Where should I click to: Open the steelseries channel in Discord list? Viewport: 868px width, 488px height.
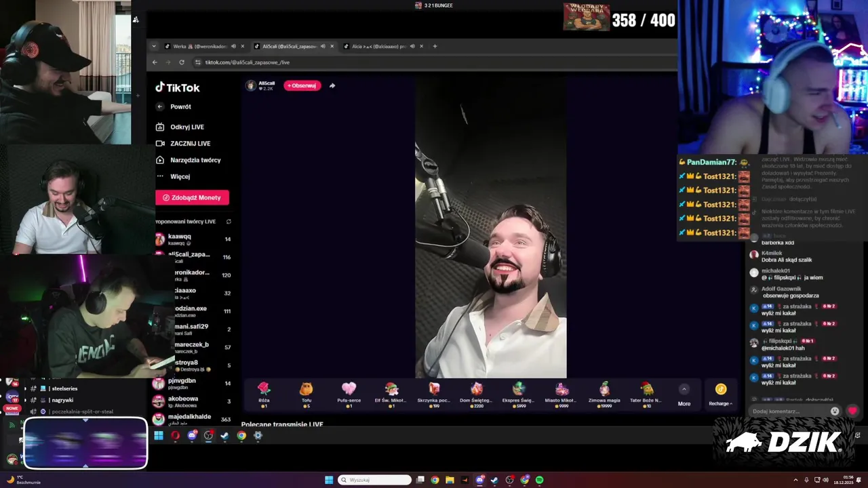64,388
